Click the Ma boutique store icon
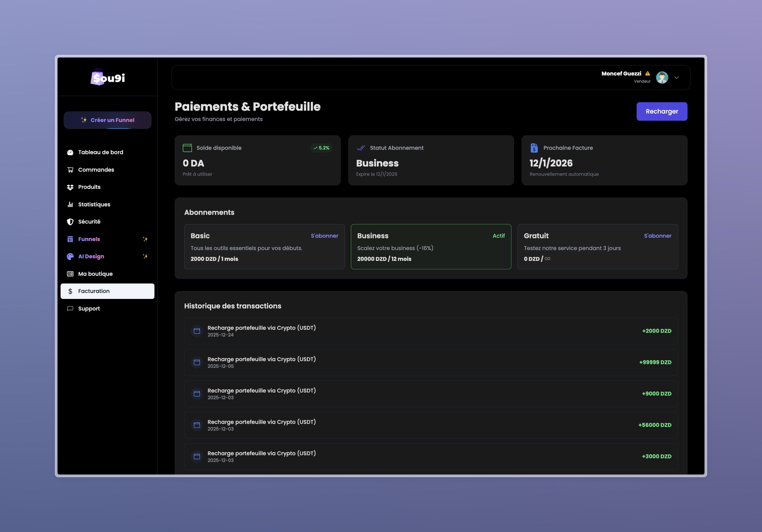Screen dimensions: 762x532 pyautogui.click(x=70, y=274)
